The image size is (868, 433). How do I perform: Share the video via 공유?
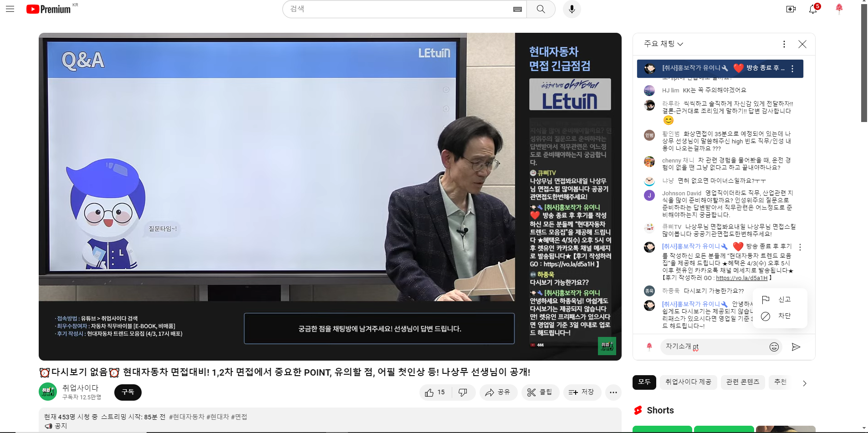(x=498, y=392)
